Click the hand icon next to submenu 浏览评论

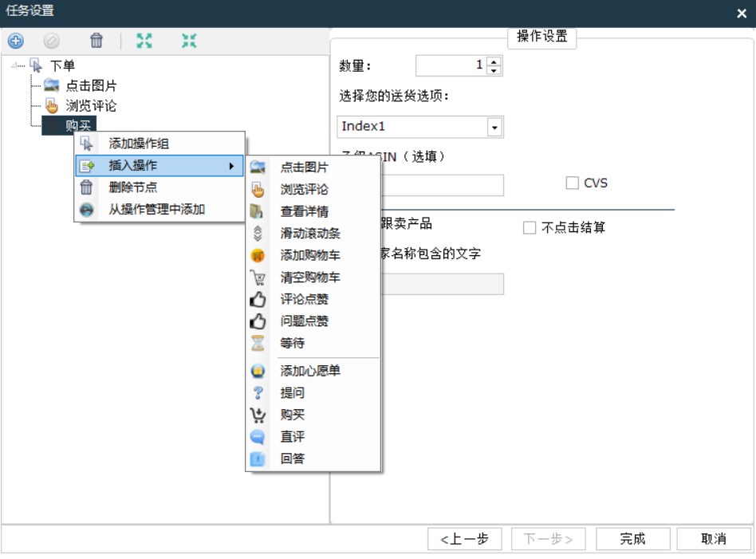tap(258, 190)
